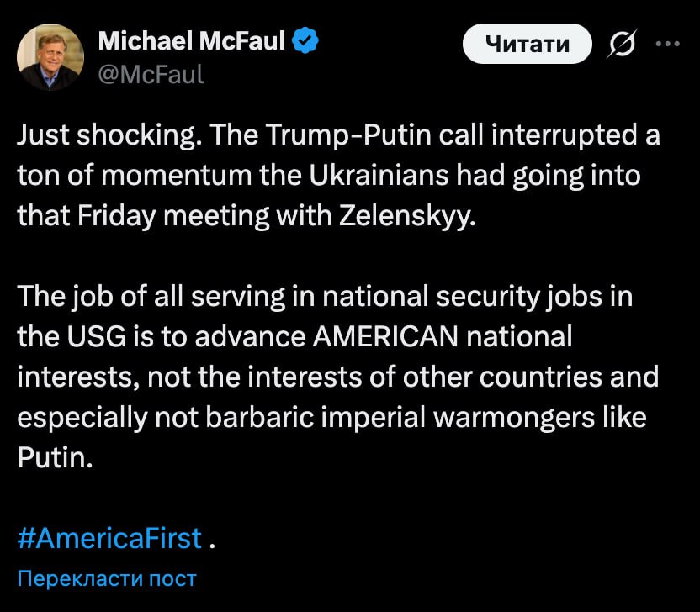The height and width of the screenshot is (612, 700).
Task: Click the word "warmongers" in the post
Action: tap(514, 418)
